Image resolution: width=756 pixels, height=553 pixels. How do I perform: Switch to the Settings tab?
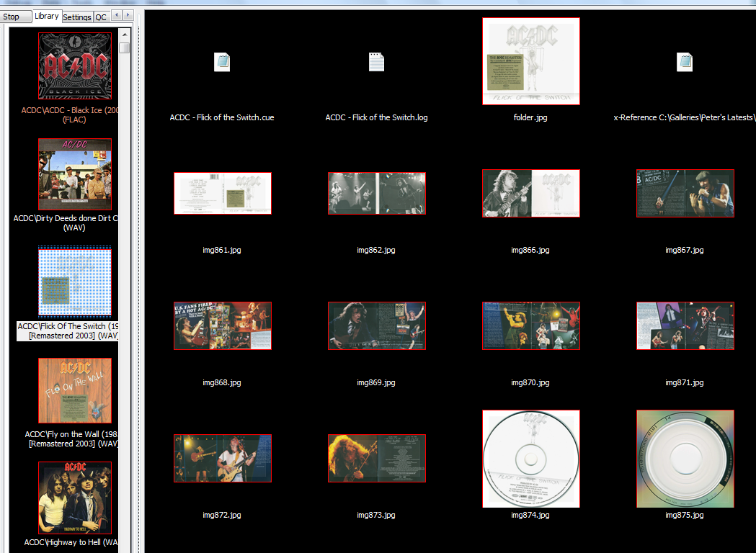(77, 17)
